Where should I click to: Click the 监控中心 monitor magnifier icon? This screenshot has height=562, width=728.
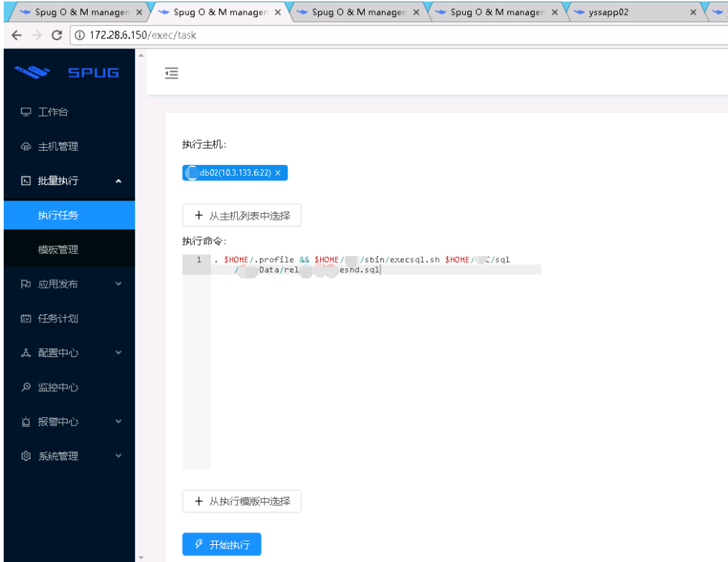pos(26,387)
